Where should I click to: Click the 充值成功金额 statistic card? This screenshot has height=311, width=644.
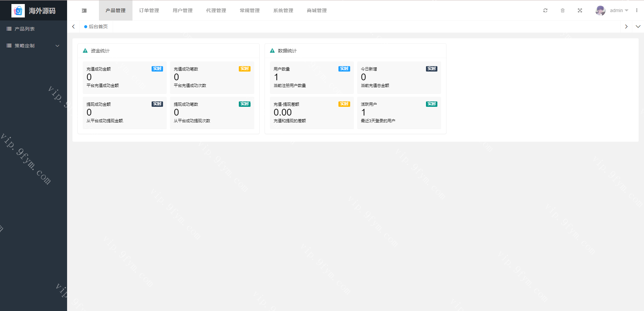(x=124, y=77)
